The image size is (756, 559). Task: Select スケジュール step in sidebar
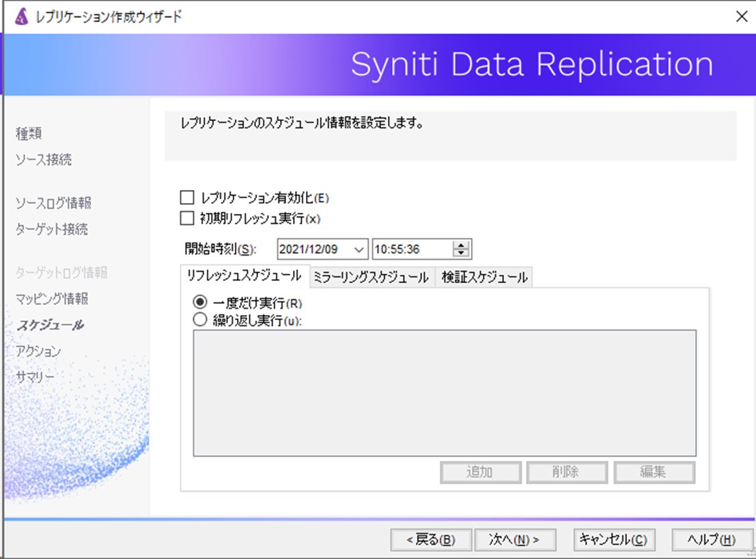pyautogui.click(x=50, y=325)
